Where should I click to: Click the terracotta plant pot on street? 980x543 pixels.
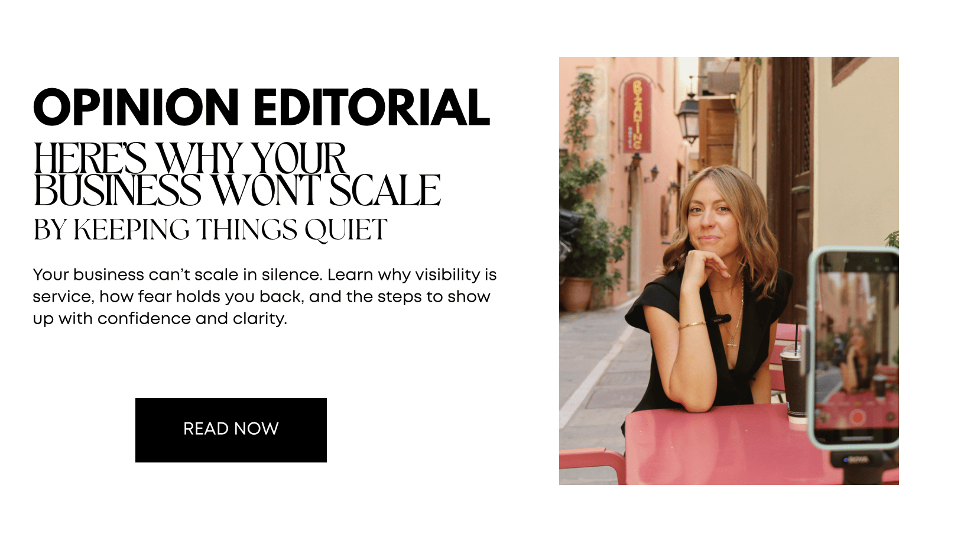576,294
